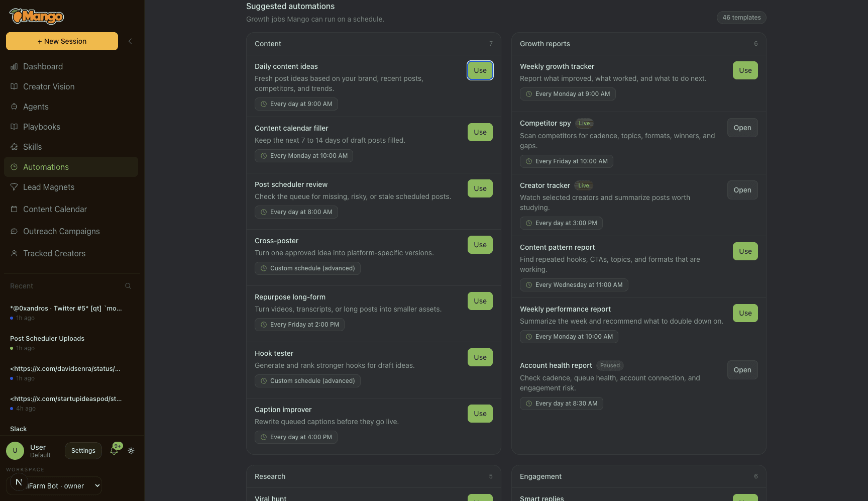Select Lead Magnets in sidebar
The width and height of the screenshot is (868, 501).
pos(71,187)
